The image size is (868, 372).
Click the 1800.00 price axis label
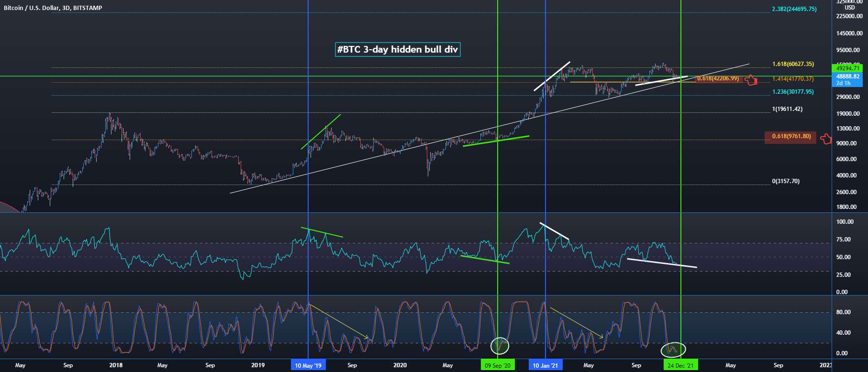[x=846, y=207]
